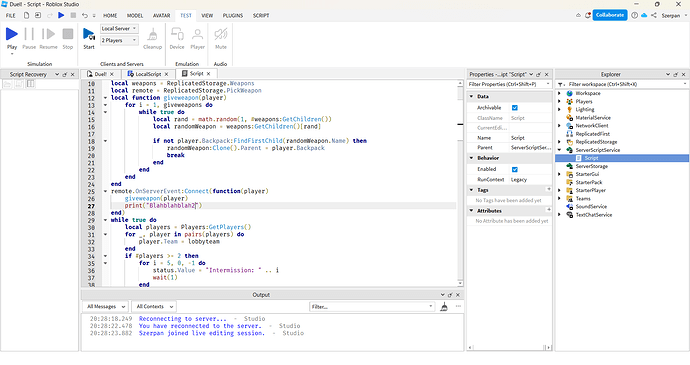
Task: Open the All Messages filter dropdown
Action: pyautogui.click(x=105, y=307)
